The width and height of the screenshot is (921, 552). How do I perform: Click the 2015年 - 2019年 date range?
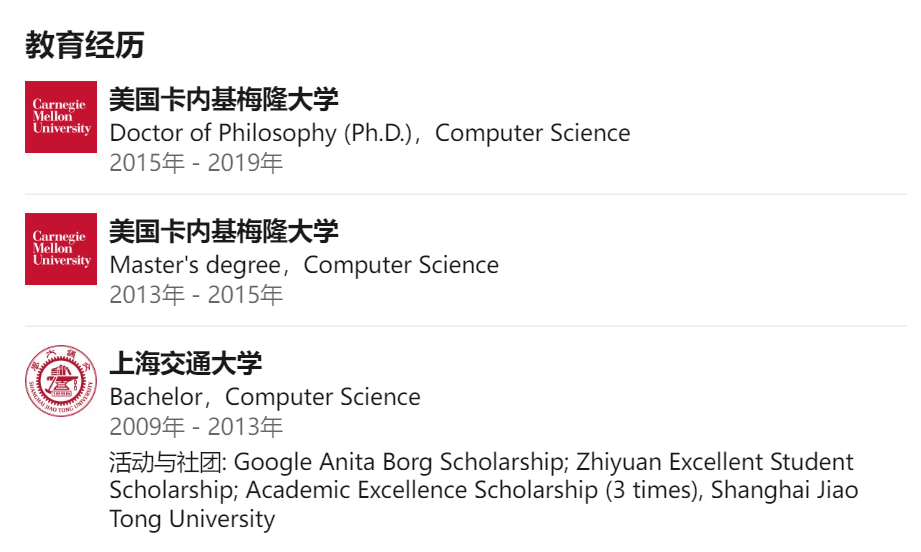pyautogui.click(x=196, y=163)
